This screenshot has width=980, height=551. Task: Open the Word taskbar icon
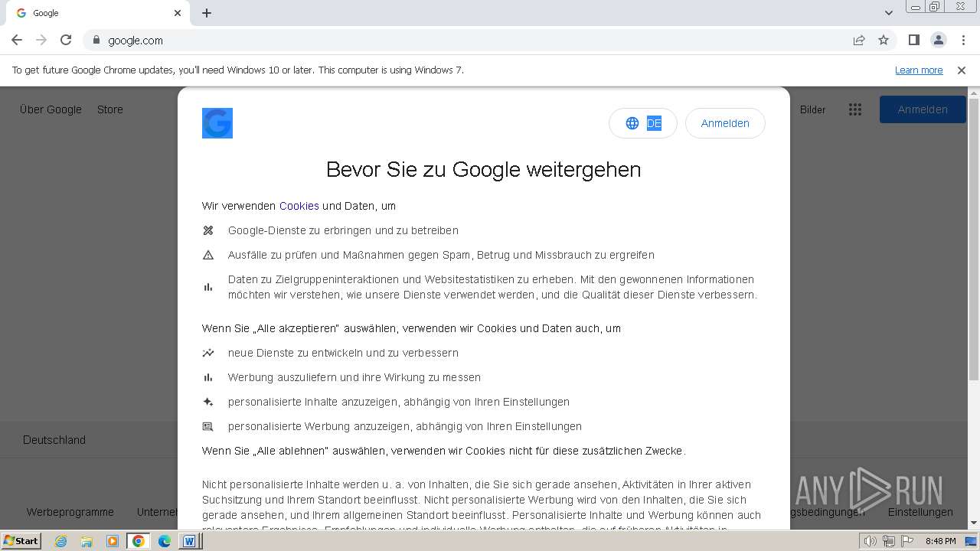click(x=188, y=541)
